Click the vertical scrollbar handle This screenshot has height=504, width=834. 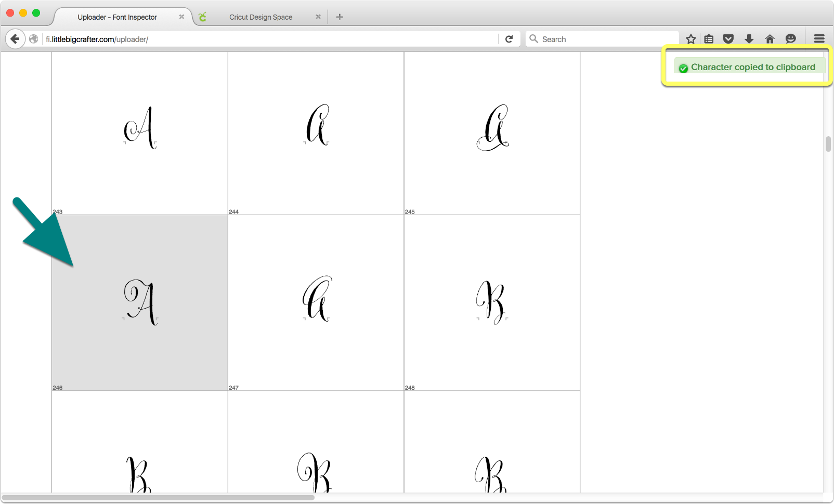coord(828,143)
